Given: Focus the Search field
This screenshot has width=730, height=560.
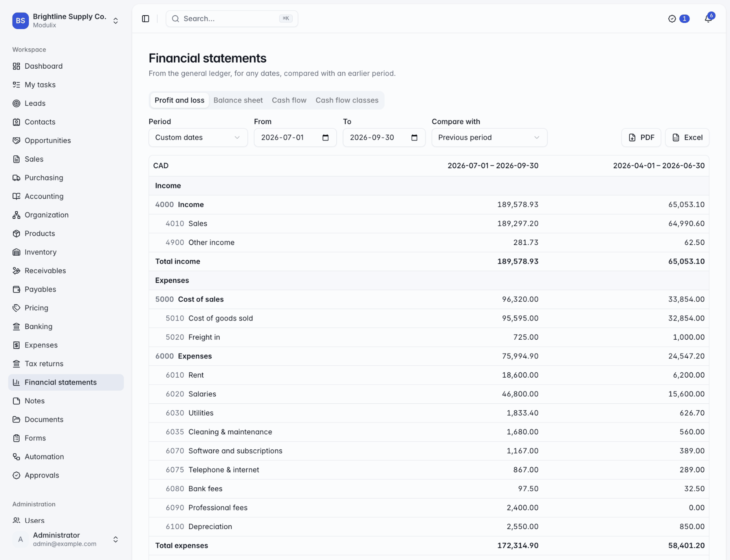Looking at the screenshot, I should coord(232,19).
